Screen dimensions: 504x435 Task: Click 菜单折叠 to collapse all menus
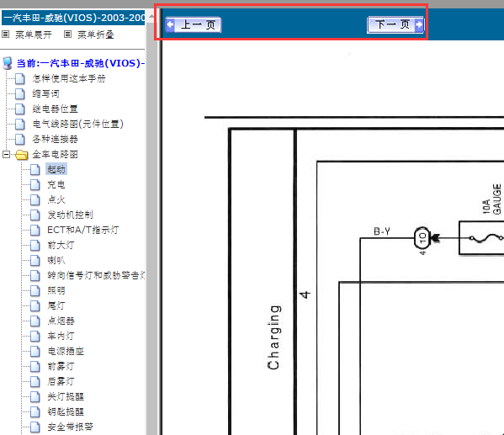pos(96,34)
